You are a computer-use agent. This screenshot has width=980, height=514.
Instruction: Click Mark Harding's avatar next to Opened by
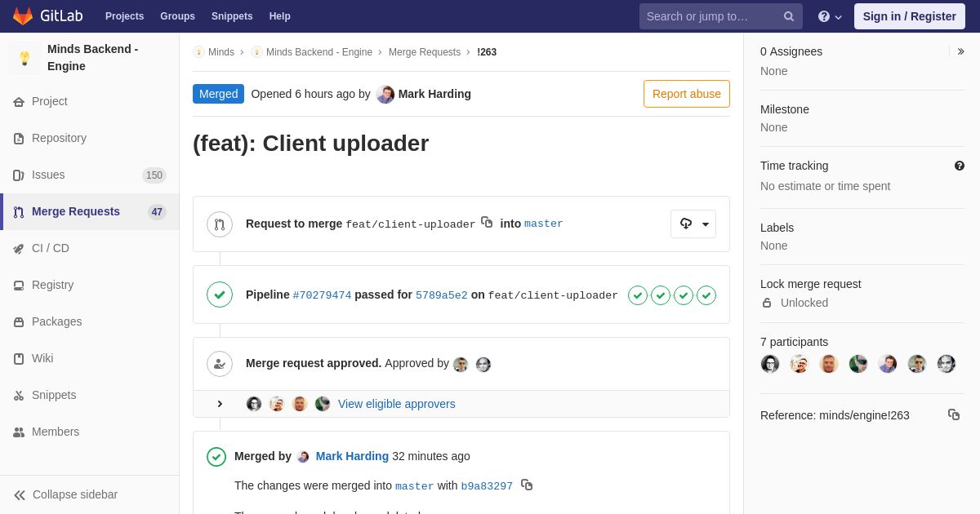coord(385,94)
